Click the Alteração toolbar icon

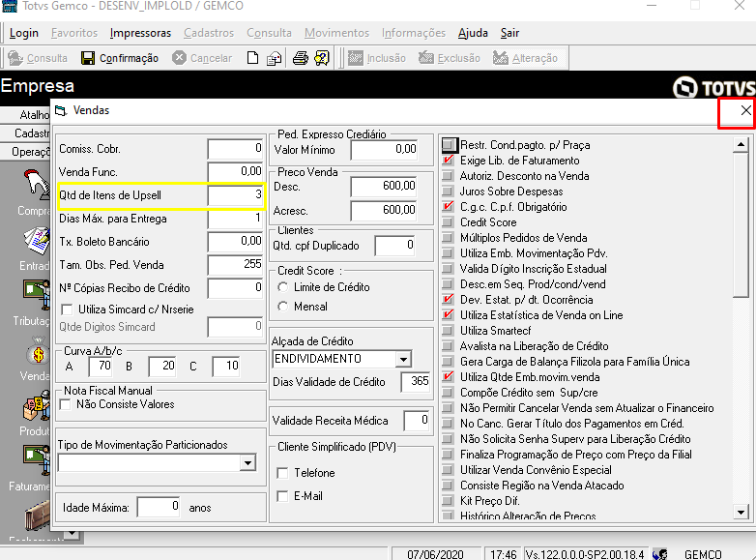(500, 58)
